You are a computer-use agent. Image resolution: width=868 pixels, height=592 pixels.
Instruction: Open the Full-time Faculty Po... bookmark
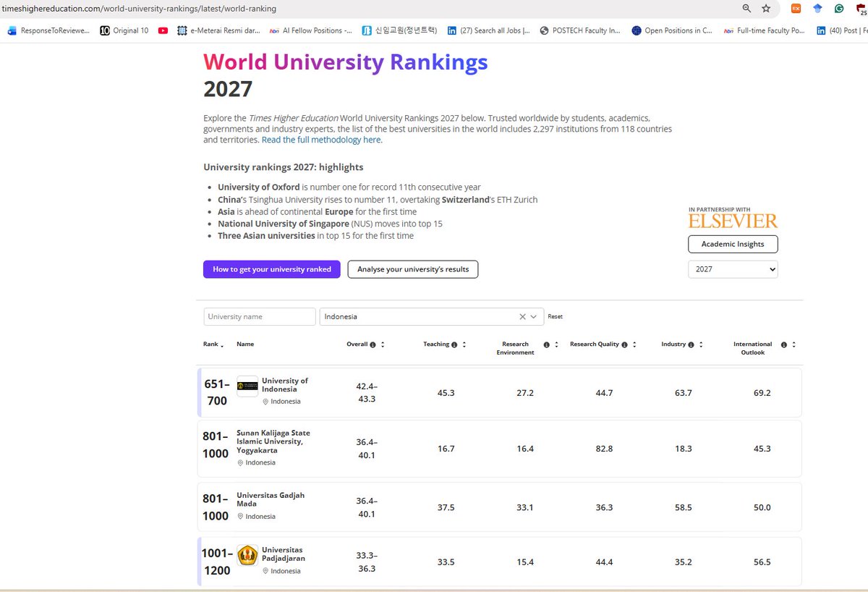coord(765,30)
